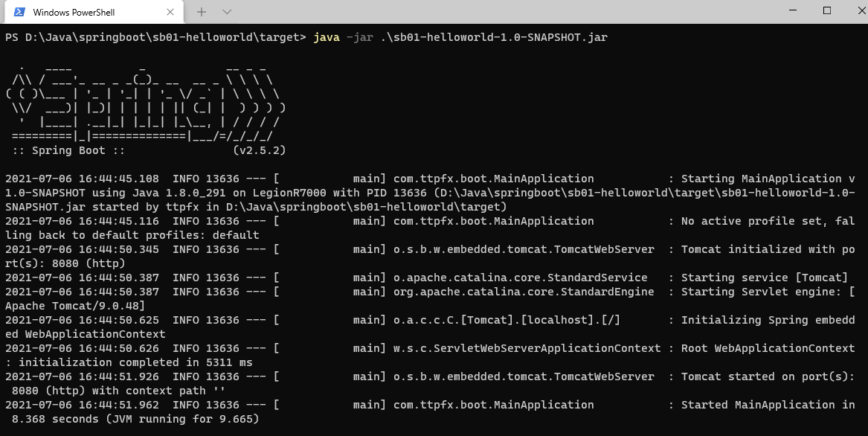Screen dimensions: 868x436
Task: Click the Starting service [Tomcat] message
Action: click(x=765, y=278)
